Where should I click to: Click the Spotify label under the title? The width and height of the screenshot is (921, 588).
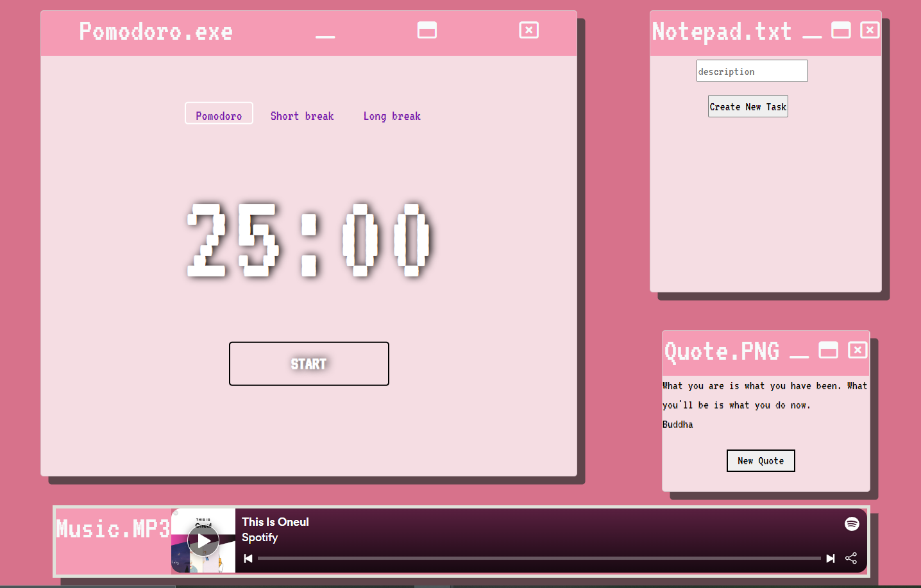[x=260, y=537]
